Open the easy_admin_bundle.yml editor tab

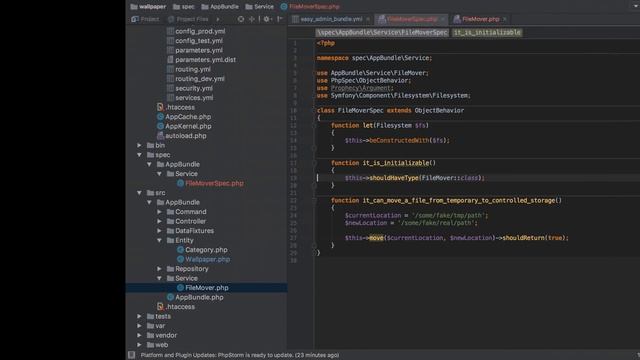(x=331, y=19)
